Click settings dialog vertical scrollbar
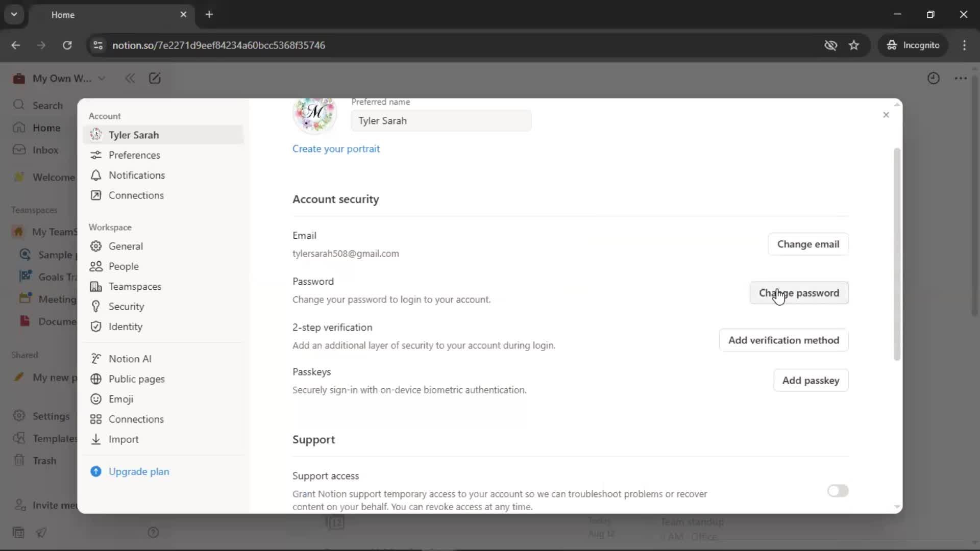The height and width of the screenshot is (551, 980). [x=897, y=254]
